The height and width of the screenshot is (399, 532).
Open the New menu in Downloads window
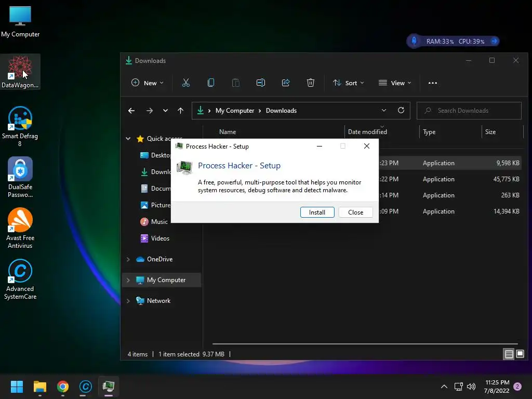coord(147,83)
